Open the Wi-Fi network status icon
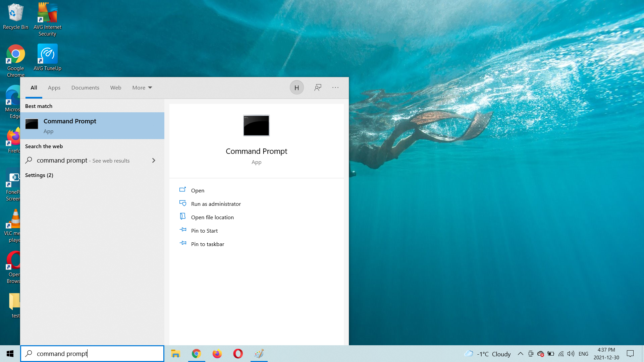Viewport: 644px width, 362px height. click(x=561, y=354)
